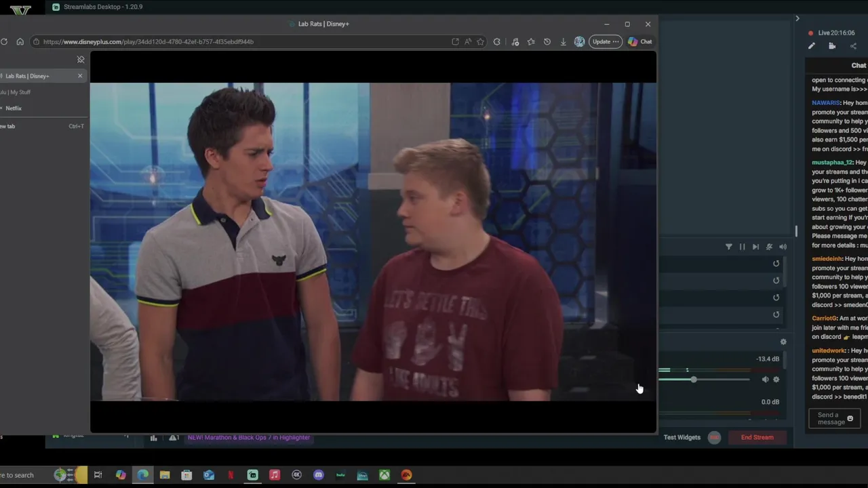The image size is (868, 488).
Task: Open the browser Downloads icon
Action: point(563,41)
